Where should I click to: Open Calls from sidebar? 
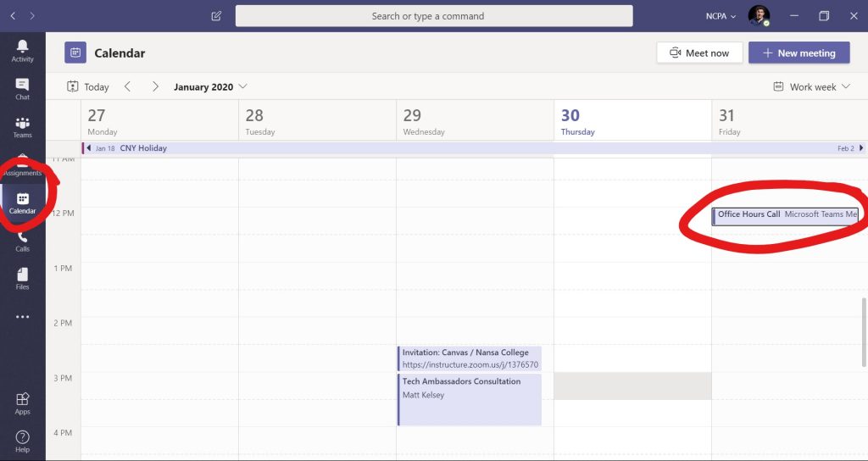(23, 241)
